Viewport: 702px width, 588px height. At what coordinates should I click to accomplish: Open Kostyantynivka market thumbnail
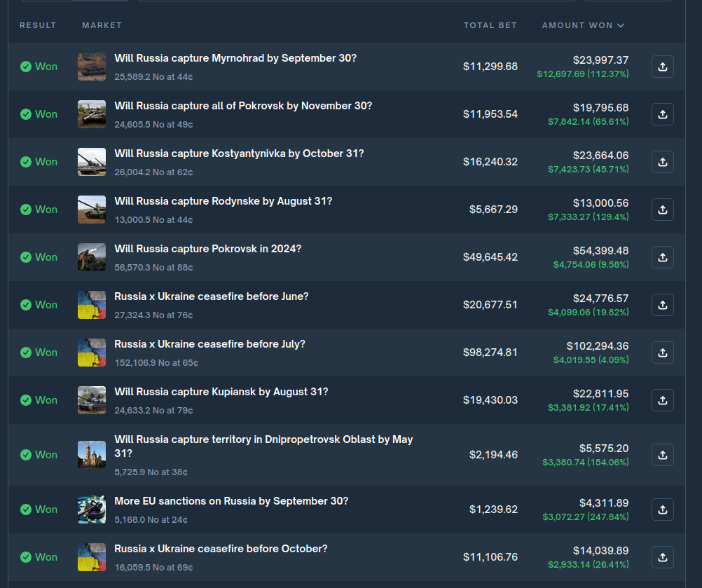point(92,162)
